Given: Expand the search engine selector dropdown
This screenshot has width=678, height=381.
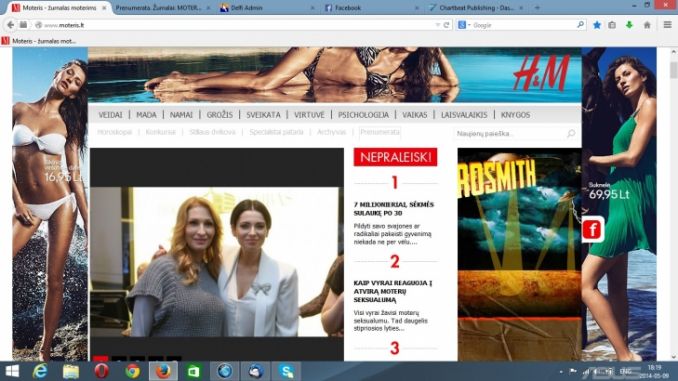Looking at the screenshot, I should pos(464,25).
